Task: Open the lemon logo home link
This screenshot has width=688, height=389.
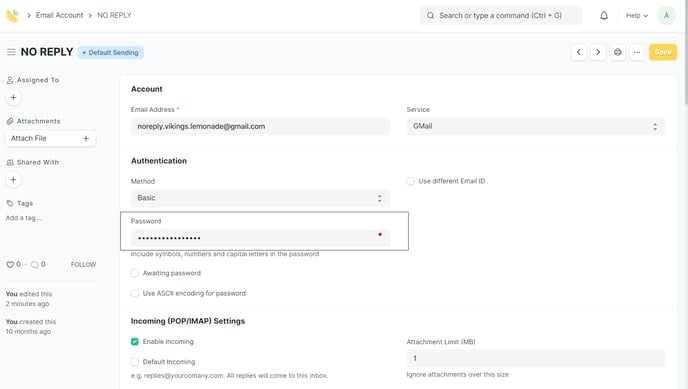Action: coord(12,16)
